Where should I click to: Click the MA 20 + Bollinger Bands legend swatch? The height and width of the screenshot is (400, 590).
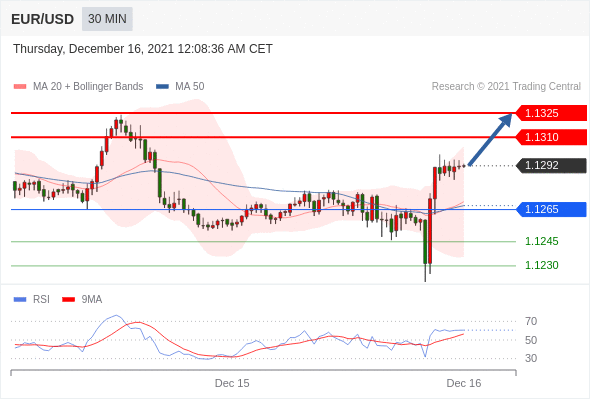tap(20, 87)
